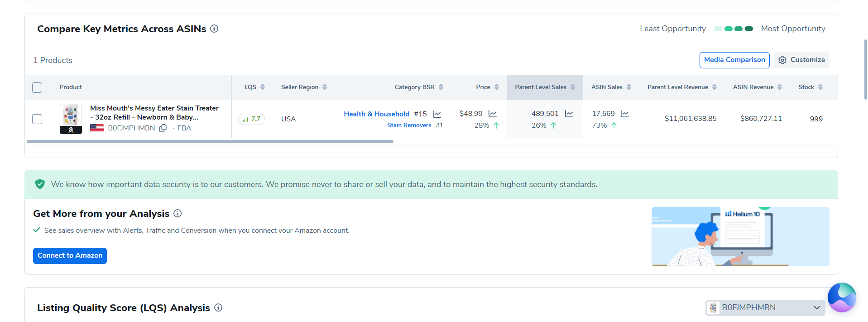Sort table by Stock column
The height and width of the screenshot is (322, 868).
click(820, 87)
